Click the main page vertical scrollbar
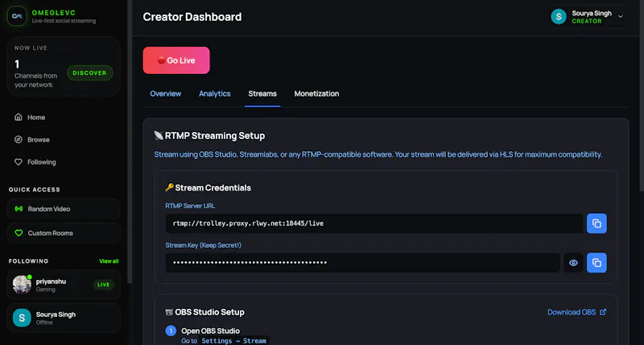The image size is (644, 345). 642,95
